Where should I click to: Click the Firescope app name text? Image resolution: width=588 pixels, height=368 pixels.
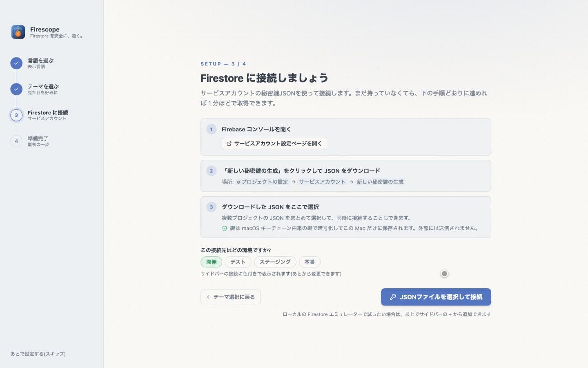[x=45, y=29]
